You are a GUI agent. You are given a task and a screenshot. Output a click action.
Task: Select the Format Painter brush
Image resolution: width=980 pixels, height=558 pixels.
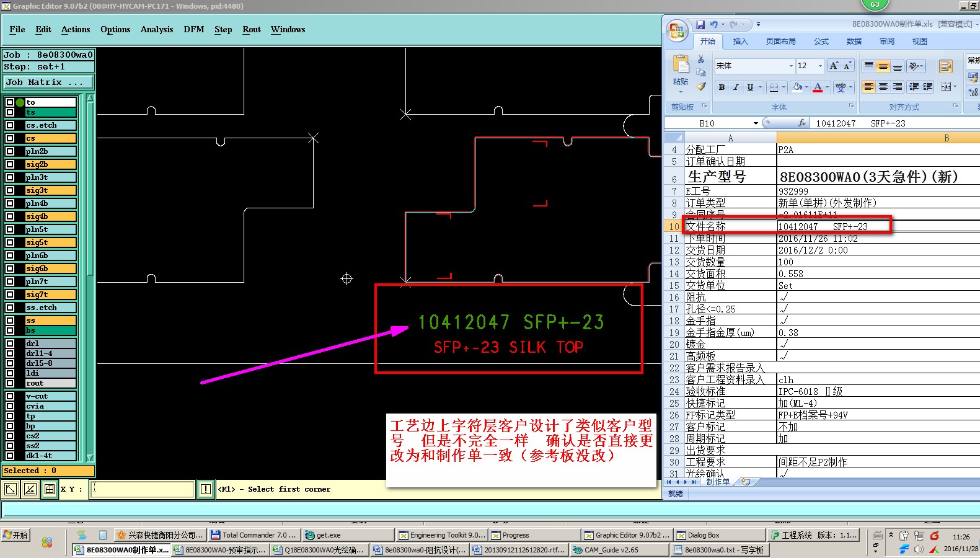point(701,86)
